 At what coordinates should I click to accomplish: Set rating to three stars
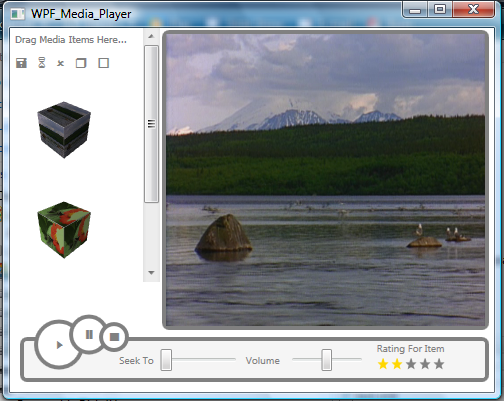[x=411, y=364]
